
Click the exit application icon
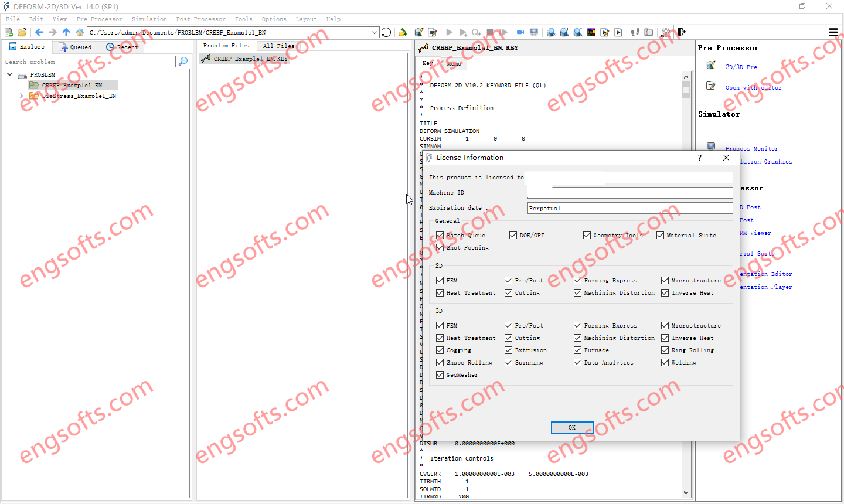681,32
